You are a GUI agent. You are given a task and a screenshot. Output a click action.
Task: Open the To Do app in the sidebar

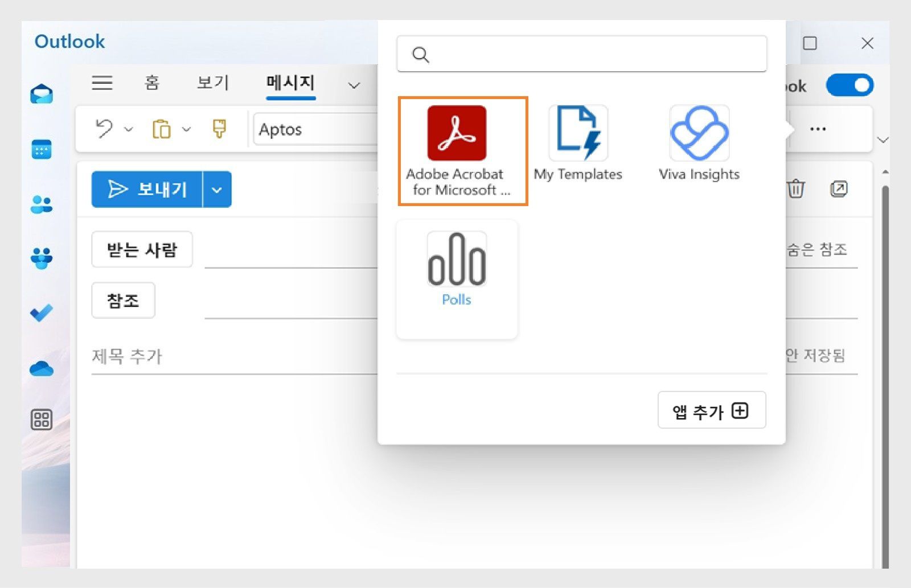point(41,314)
